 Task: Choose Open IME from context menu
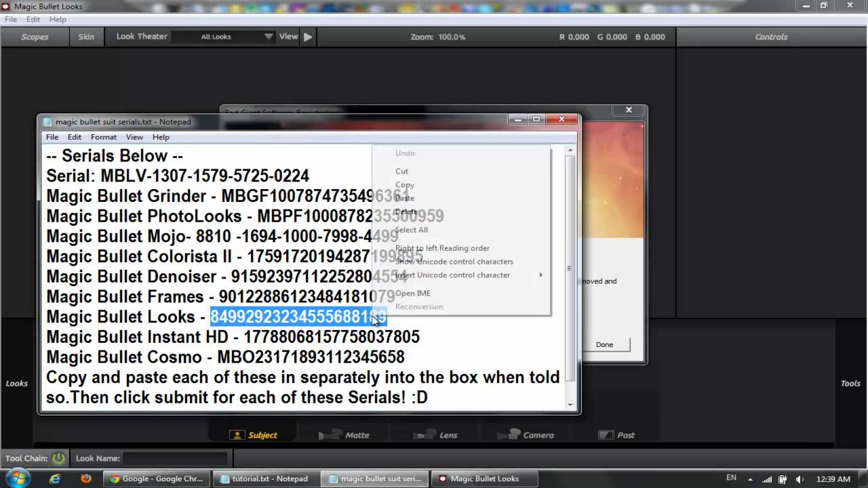coord(461,293)
